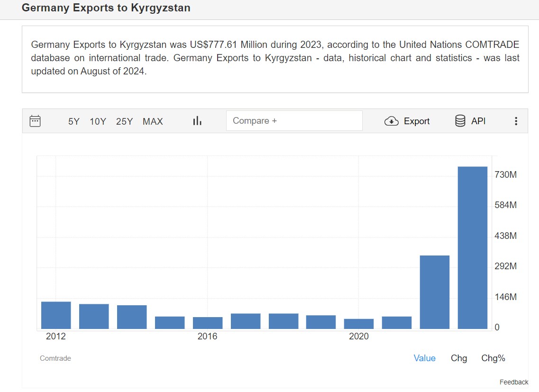Click the 2020 x-axis label

pos(359,336)
